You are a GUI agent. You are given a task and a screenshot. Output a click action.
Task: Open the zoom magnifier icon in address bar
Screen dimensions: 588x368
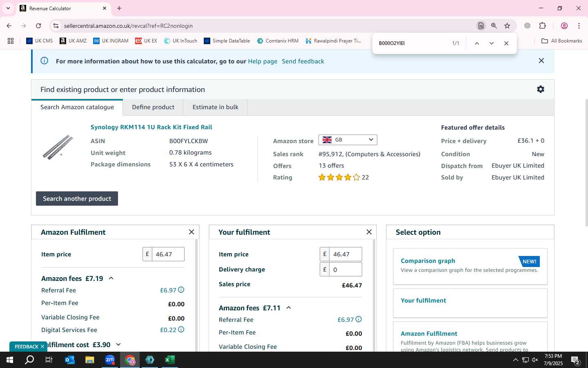pyautogui.click(x=494, y=26)
